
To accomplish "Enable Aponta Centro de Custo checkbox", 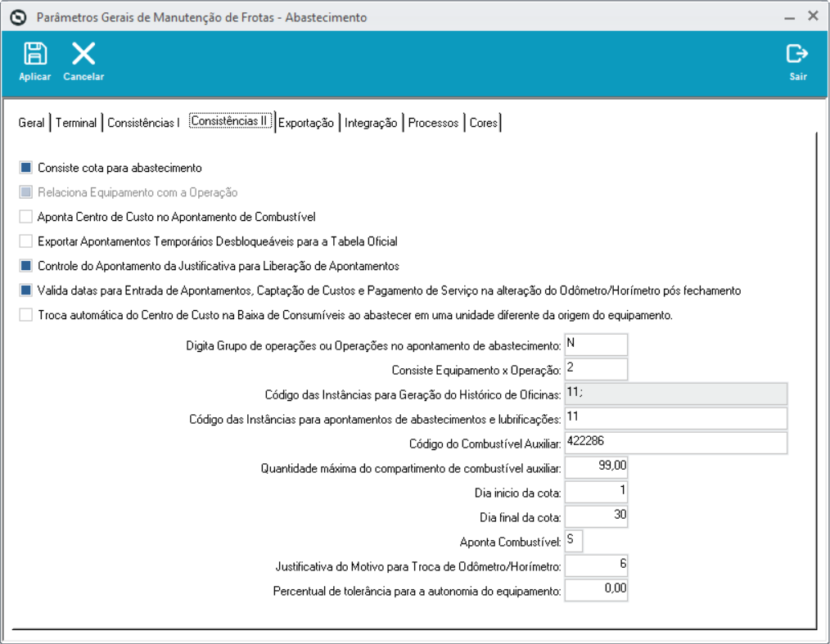I will 25,216.
